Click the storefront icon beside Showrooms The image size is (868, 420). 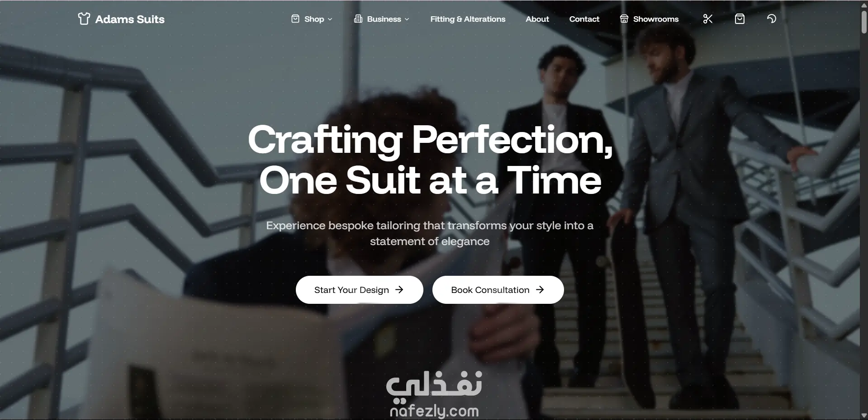tap(624, 19)
